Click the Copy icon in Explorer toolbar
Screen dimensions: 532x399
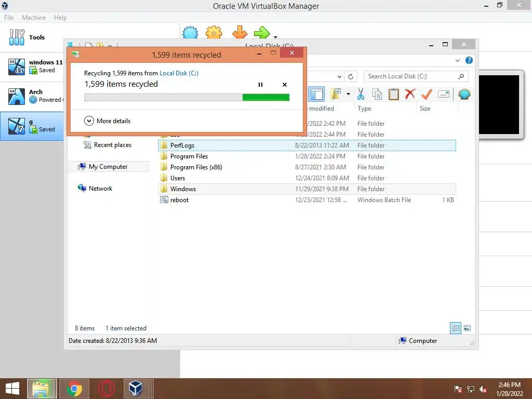click(377, 94)
